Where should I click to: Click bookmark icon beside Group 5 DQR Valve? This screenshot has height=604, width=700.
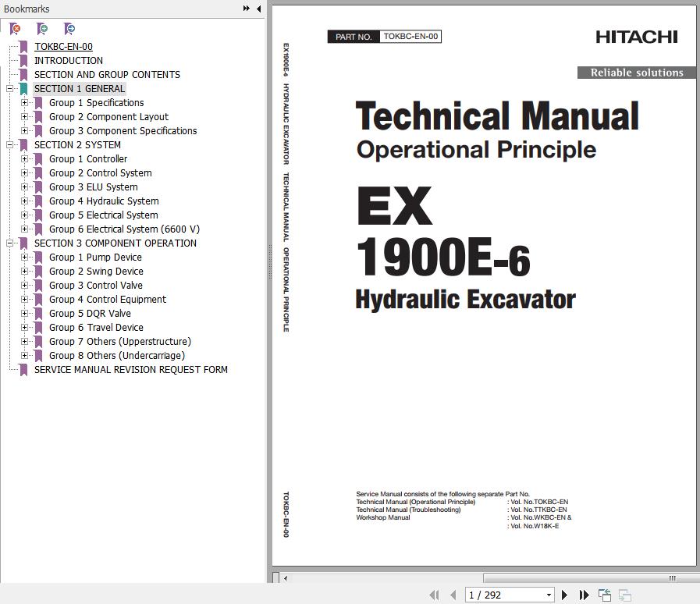click(x=39, y=314)
